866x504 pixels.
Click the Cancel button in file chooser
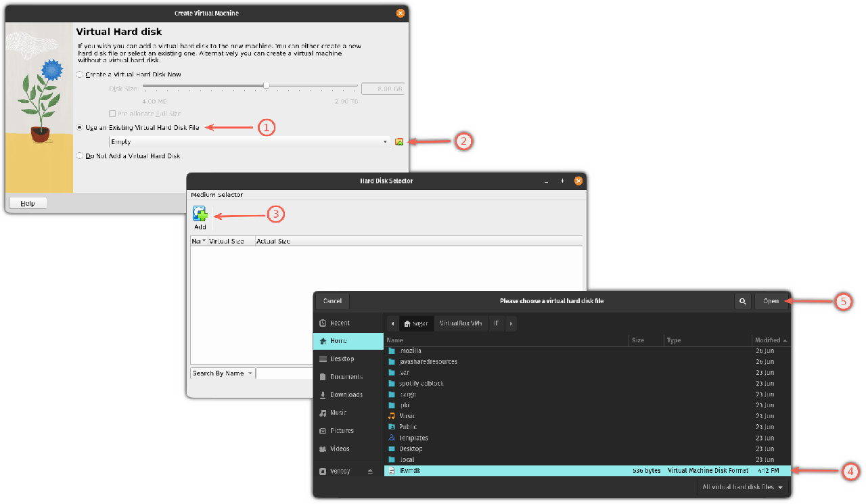332,301
